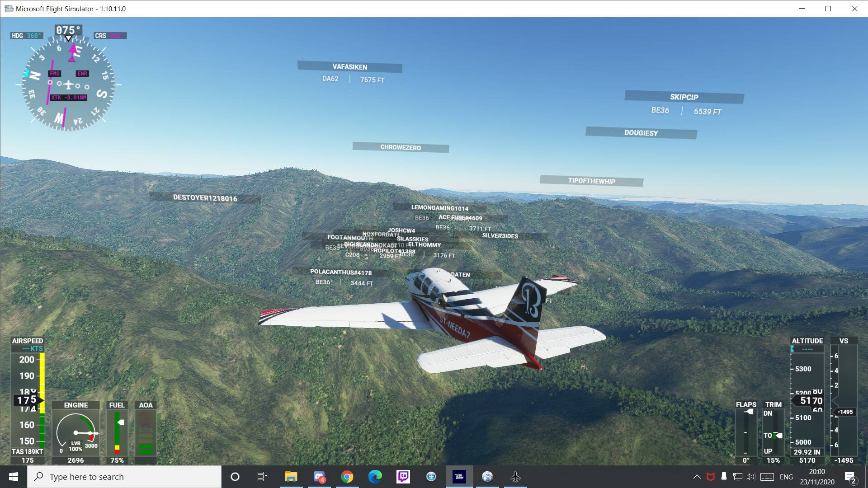Open the notification action center

[851, 477]
